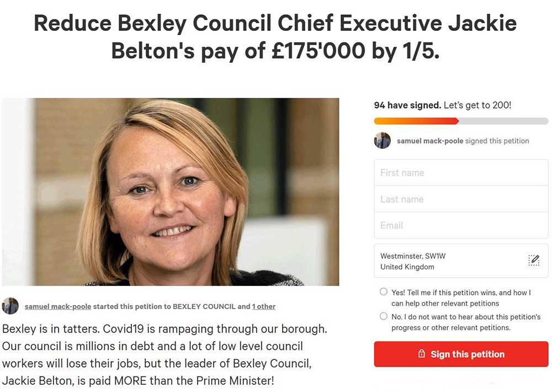Select 'No. I do not want to hear'

(x=384, y=316)
